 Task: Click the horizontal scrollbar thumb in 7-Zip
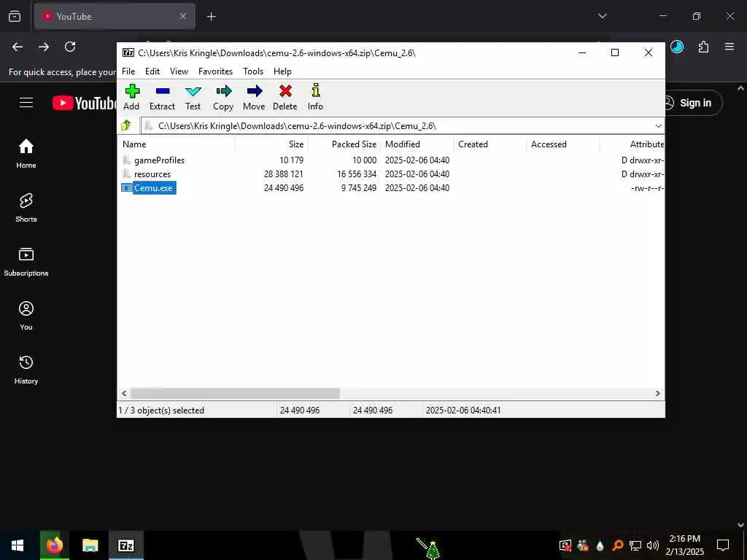tap(235, 393)
